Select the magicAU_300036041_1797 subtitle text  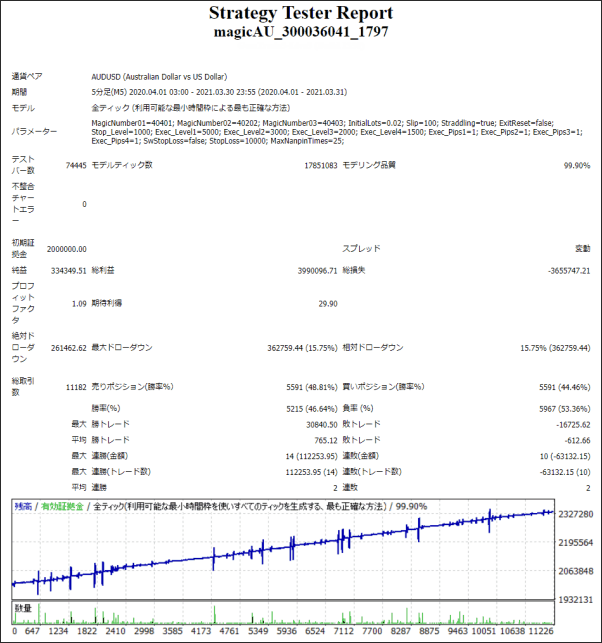[300, 32]
